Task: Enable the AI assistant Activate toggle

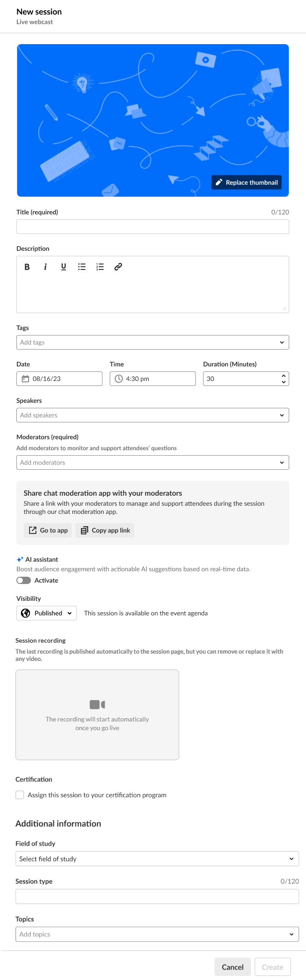Action: 24,580
